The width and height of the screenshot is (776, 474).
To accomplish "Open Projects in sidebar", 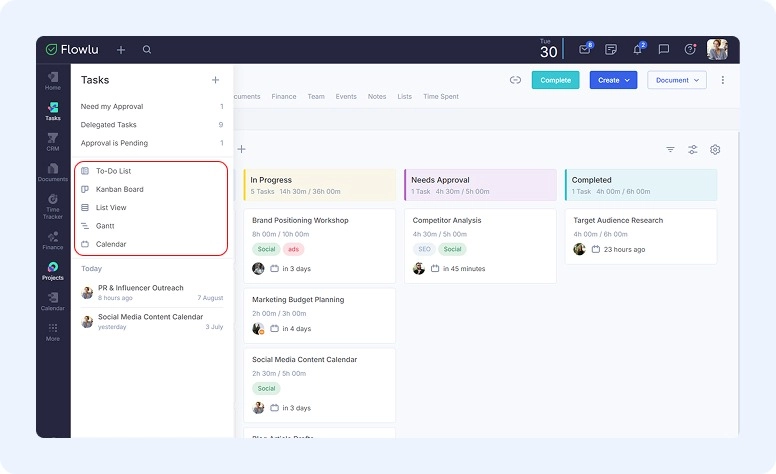I will coord(53,271).
